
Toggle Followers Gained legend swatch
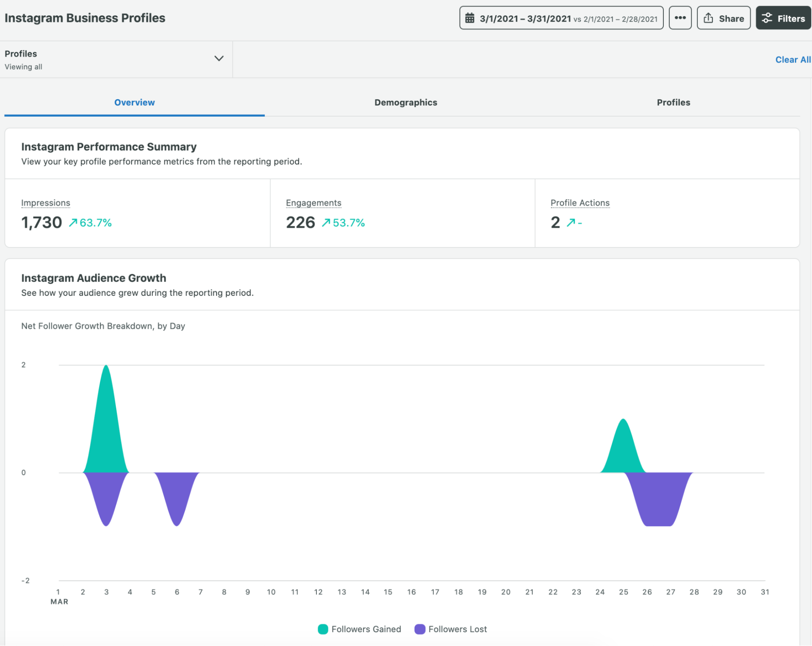tap(323, 629)
